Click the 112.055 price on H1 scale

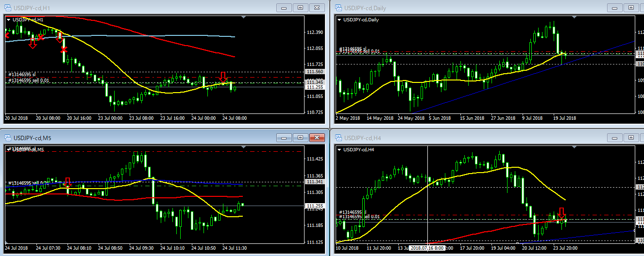click(x=315, y=48)
